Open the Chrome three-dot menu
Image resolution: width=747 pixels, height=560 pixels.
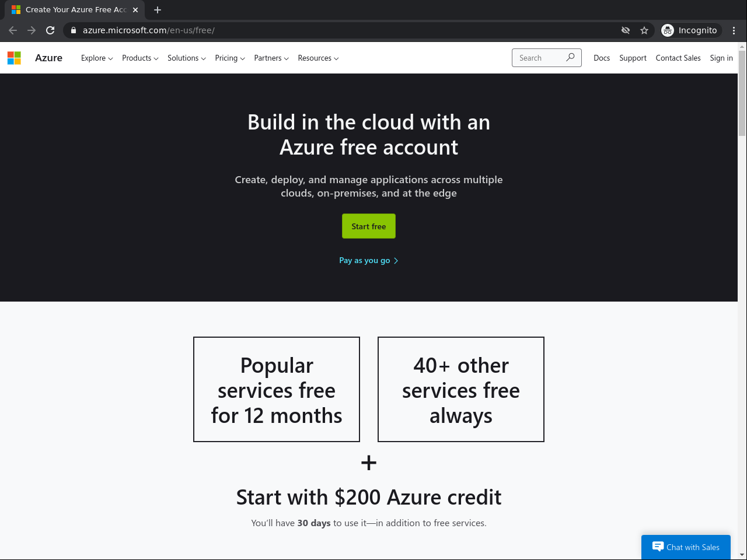point(734,30)
